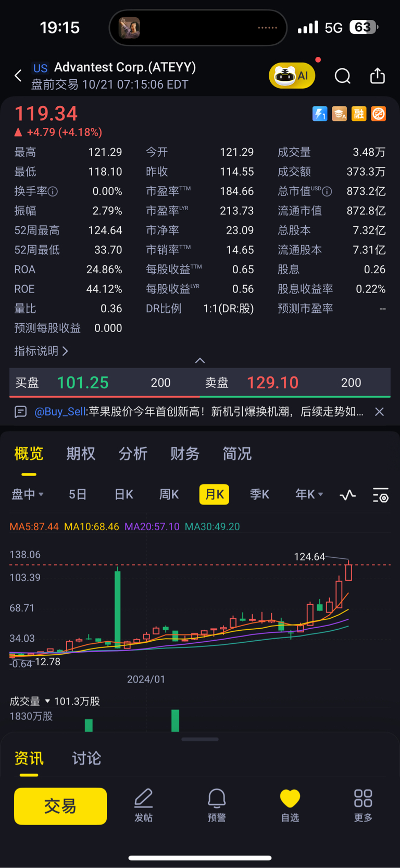Image resolution: width=400 pixels, height=868 pixels.
Task: Tap the change +4.79 (+4.18%)
Action: [58, 132]
